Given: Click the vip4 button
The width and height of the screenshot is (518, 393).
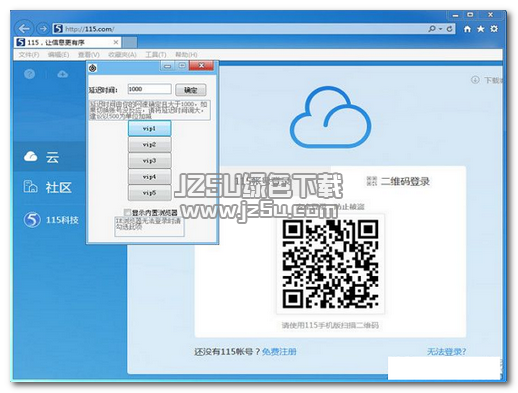Looking at the screenshot, I should point(150,177).
